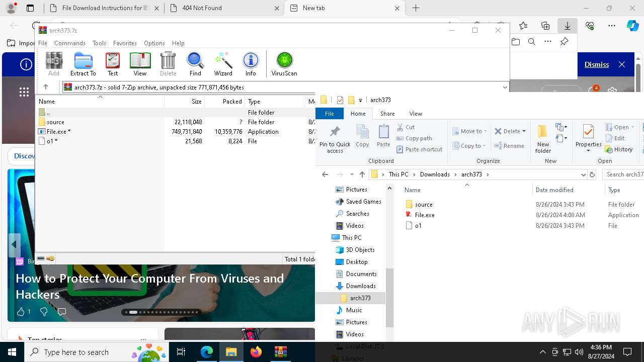Select arch373 in Explorer navigation tree
644x362 pixels.
coord(360,298)
